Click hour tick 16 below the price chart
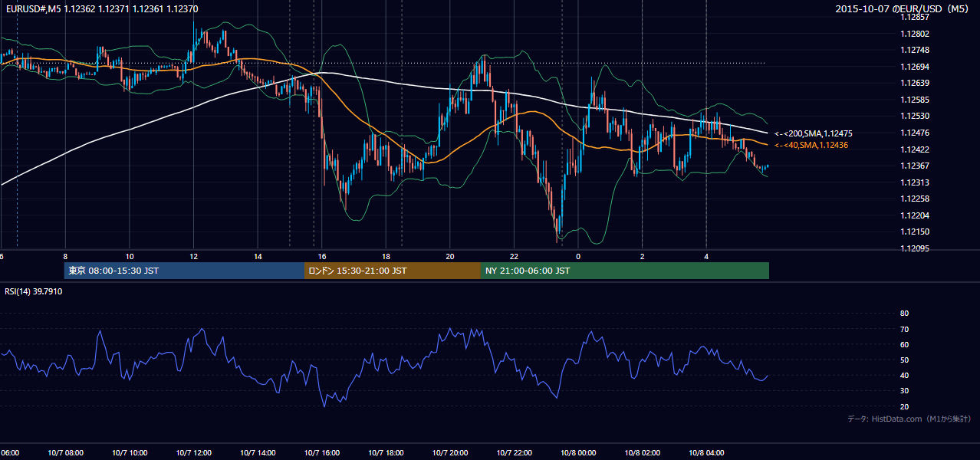This screenshot has width=980, height=460. pyautogui.click(x=322, y=256)
